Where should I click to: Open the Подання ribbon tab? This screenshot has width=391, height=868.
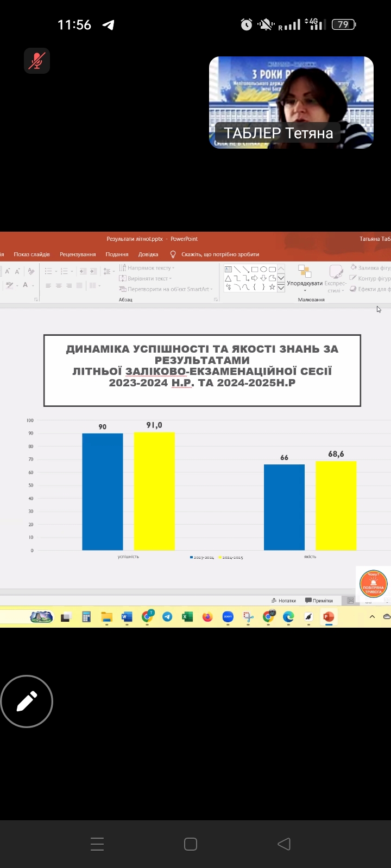pos(117,254)
